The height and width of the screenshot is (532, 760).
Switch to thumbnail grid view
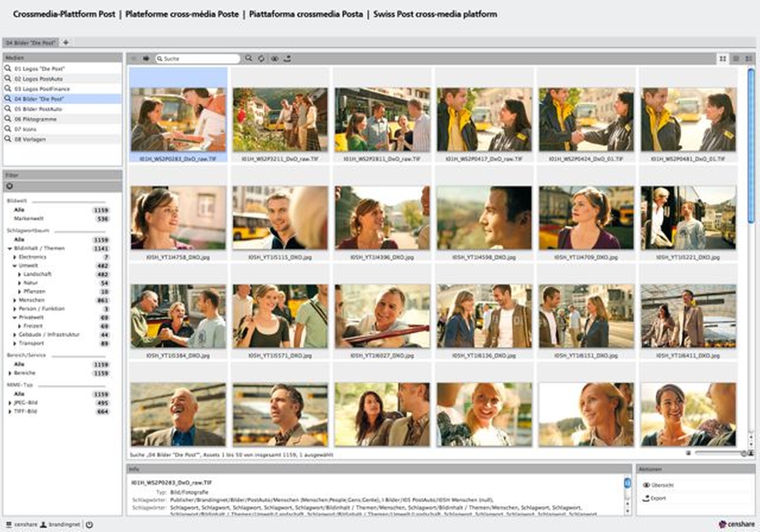(723, 58)
